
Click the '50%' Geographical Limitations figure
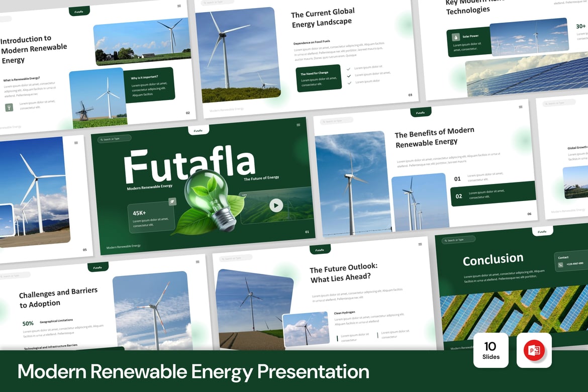28,323
